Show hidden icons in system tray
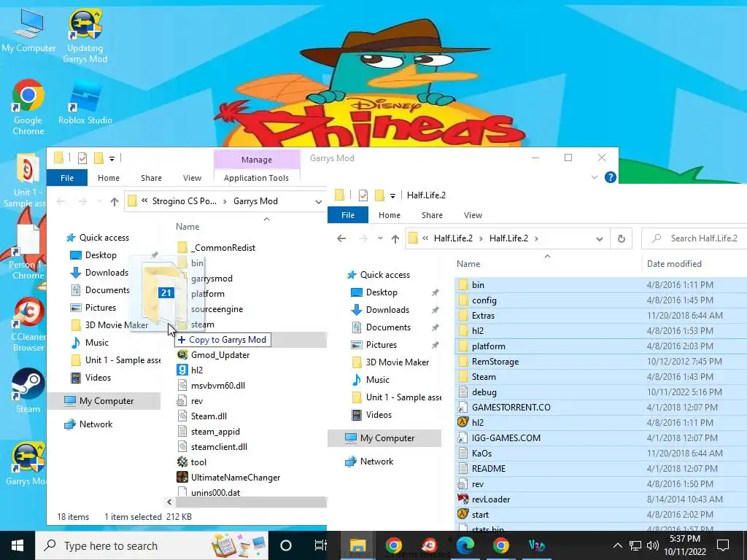Screen dimensions: 747x560 [617, 545]
